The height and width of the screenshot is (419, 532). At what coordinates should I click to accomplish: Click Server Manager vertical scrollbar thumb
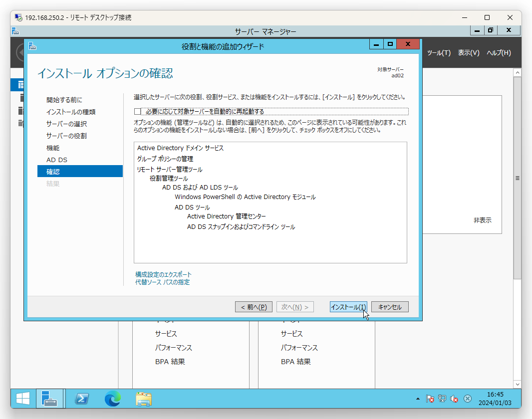pyautogui.click(x=517, y=178)
